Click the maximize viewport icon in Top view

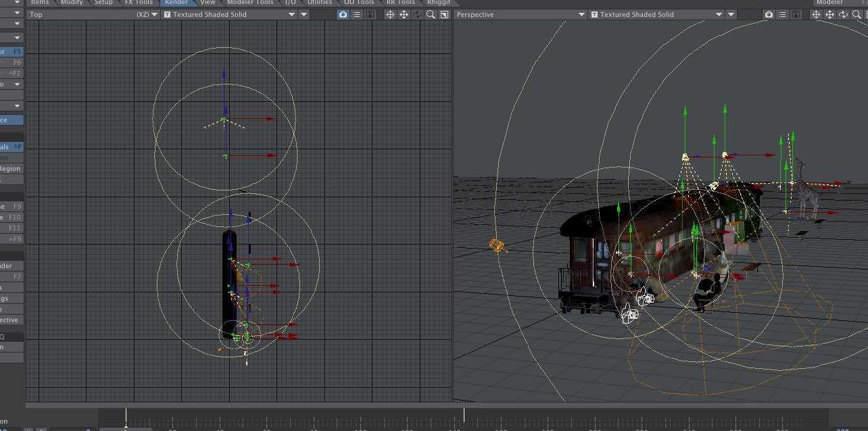(444, 14)
